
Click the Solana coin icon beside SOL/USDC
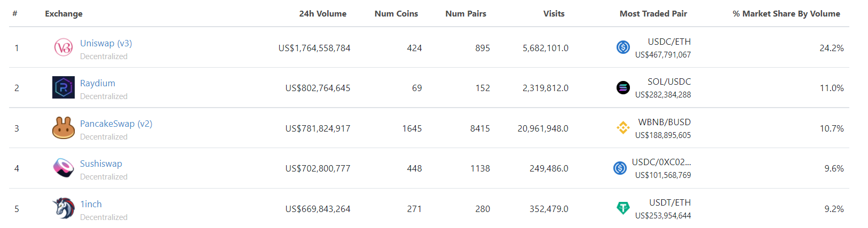(623, 87)
